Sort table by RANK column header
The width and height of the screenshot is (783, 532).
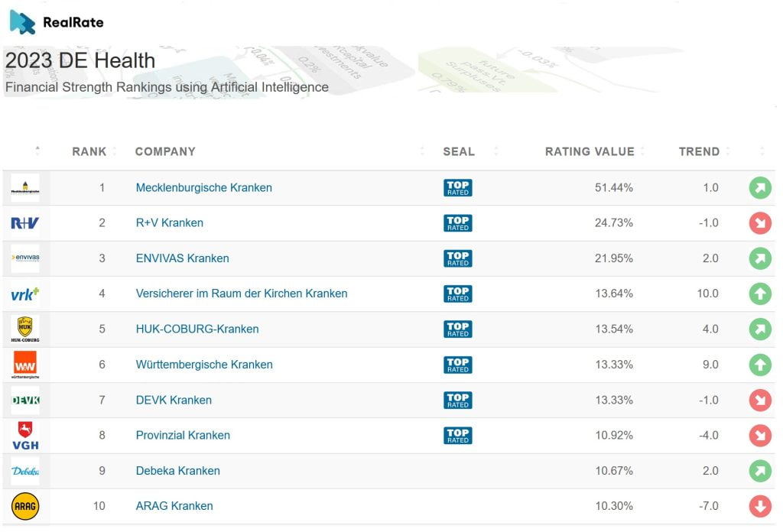[89, 151]
